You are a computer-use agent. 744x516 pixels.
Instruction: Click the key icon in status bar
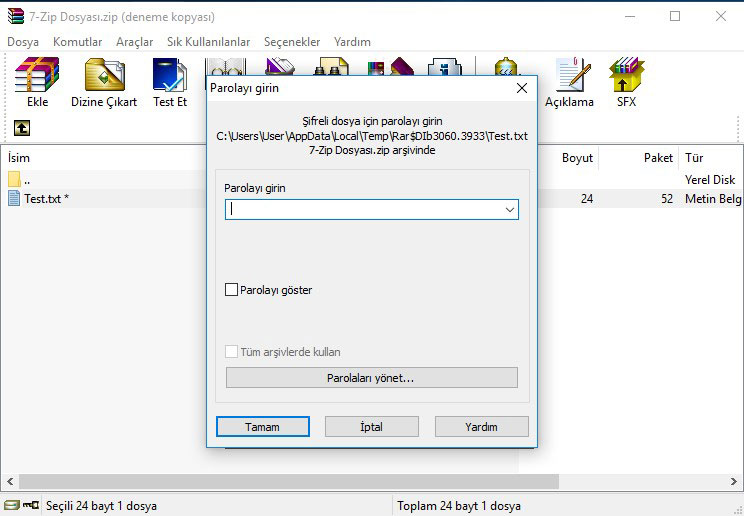tap(31, 505)
